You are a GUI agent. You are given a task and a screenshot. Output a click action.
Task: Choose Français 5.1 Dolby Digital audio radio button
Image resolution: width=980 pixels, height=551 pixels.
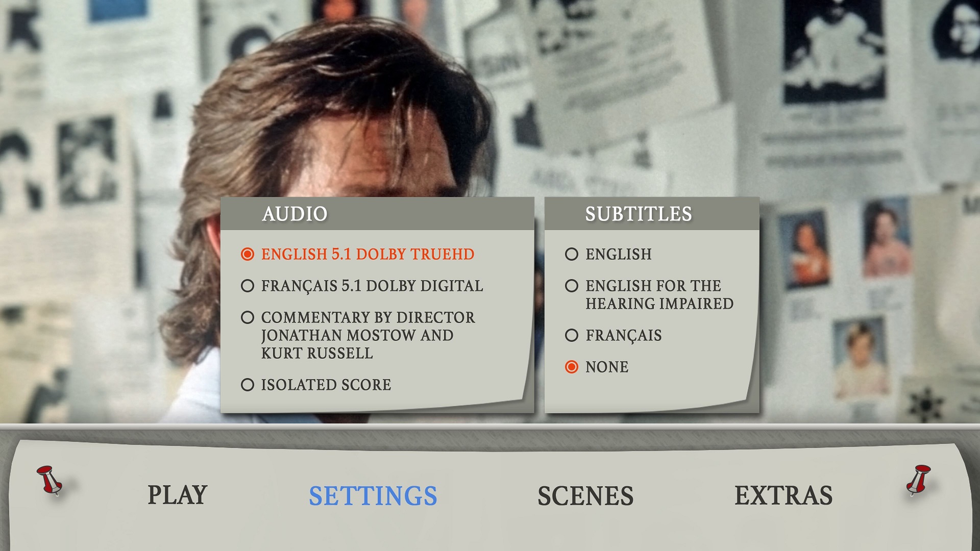[x=248, y=286]
